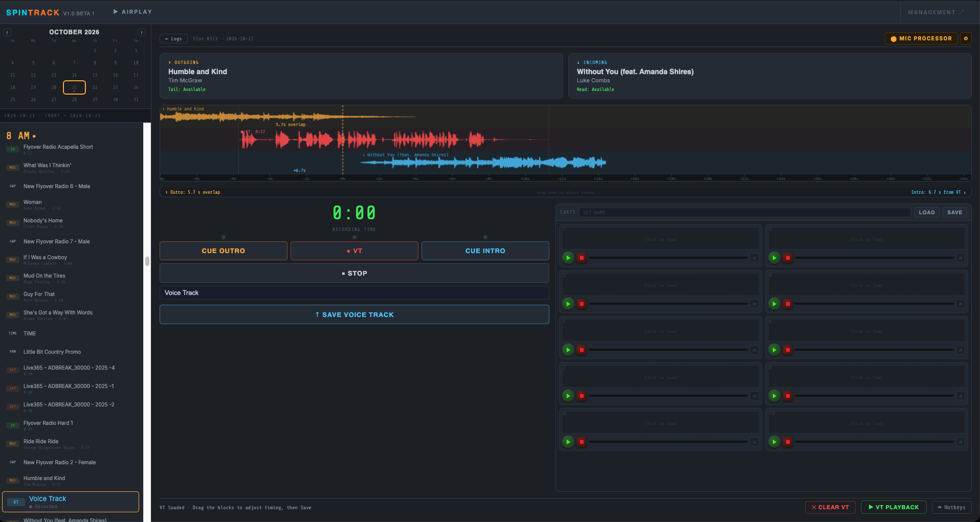Click the cart SET NAME field
Image resolution: width=980 pixels, height=522 pixels.
(x=745, y=212)
